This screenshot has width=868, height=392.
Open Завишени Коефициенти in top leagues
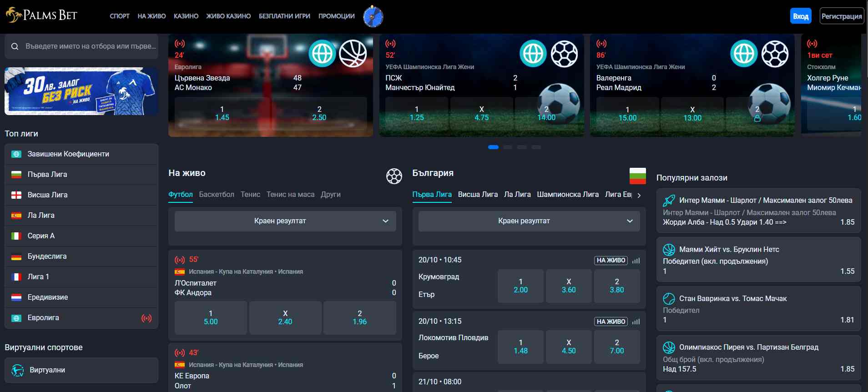(81, 154)
